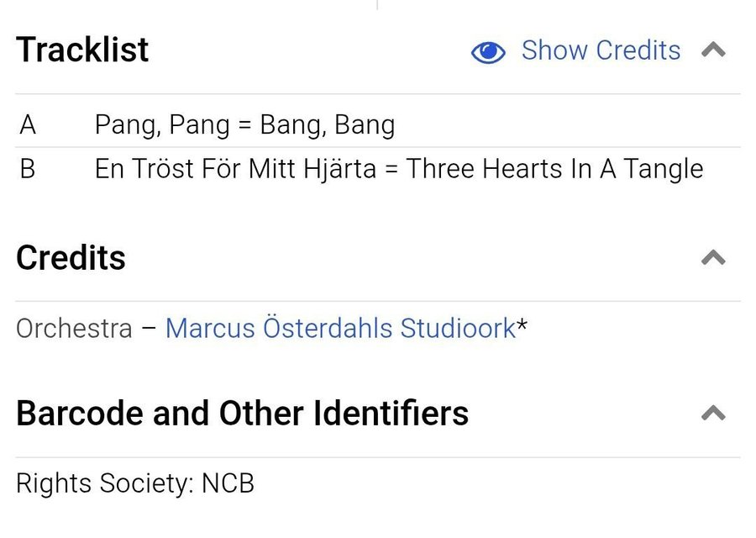This screenshot has width=756, height=538.
Task: Click the Barcode and Other Identifiers heading
Action: [242, 413]
